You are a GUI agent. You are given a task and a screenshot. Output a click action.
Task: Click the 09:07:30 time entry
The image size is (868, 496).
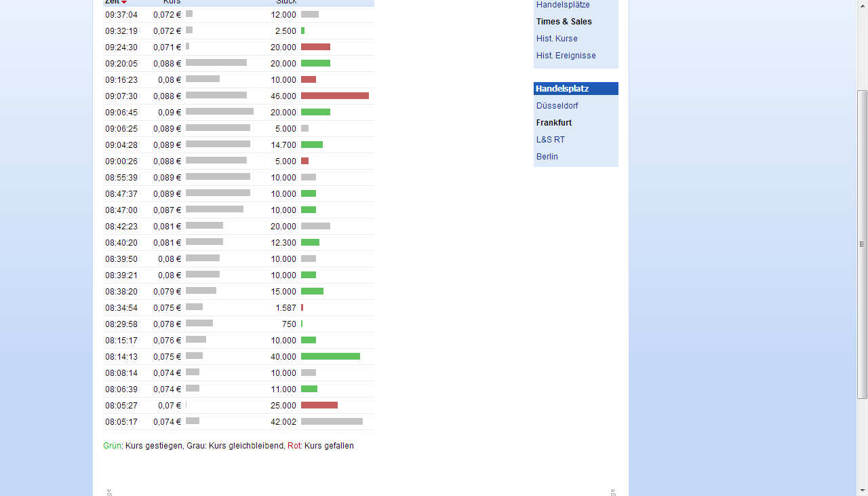tap(121, 96)
